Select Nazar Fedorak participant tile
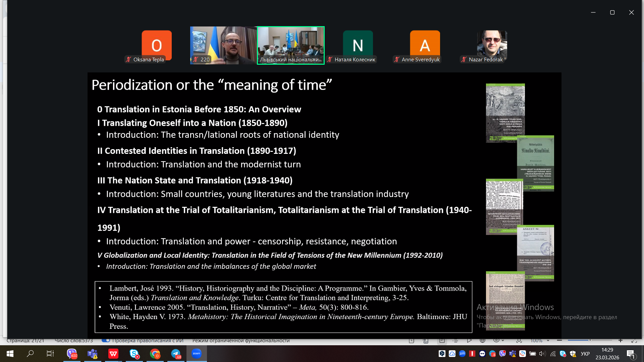 coord(492,46)
